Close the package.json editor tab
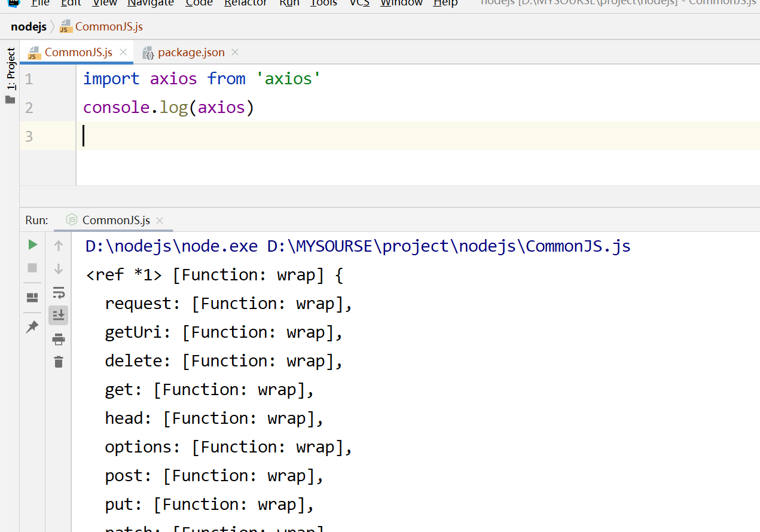Screen dimensions: 760x532 235,53
